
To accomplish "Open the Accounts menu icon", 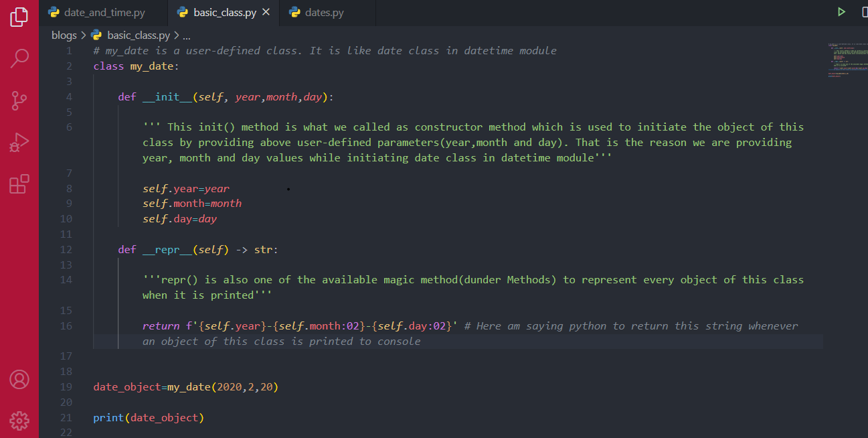I will click(x=19, y=380).
